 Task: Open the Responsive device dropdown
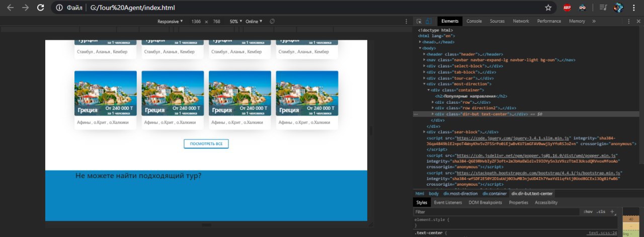[170, 22]
